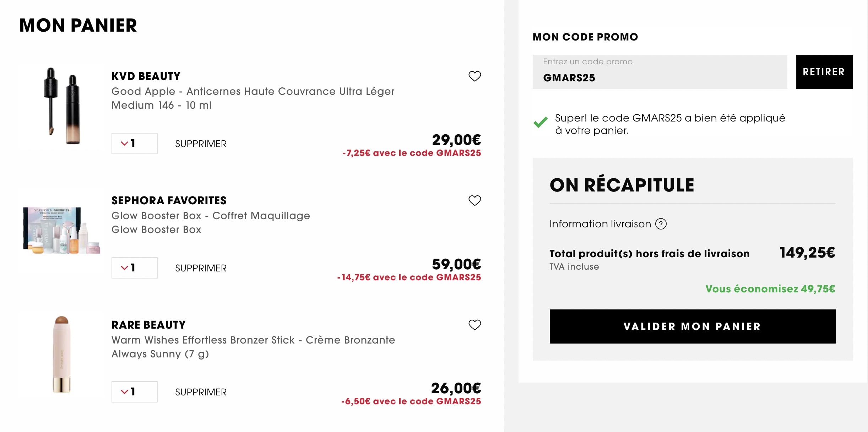Open Glow Booster Box Coffret Maquillage title
The height and width of the screenshot is (432, 868).
point(210,216)
